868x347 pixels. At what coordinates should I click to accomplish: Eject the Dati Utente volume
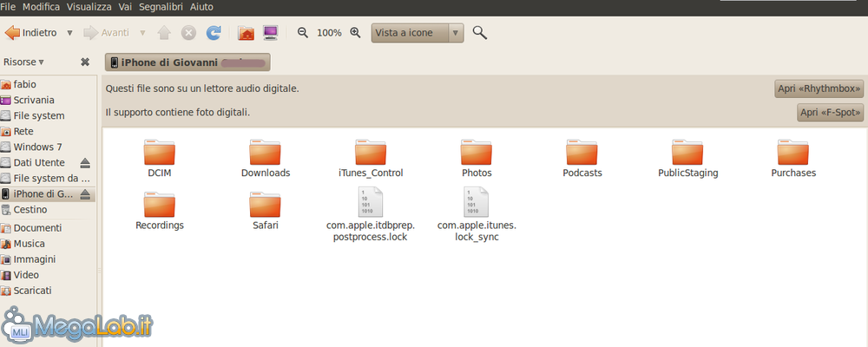(85, 163)
